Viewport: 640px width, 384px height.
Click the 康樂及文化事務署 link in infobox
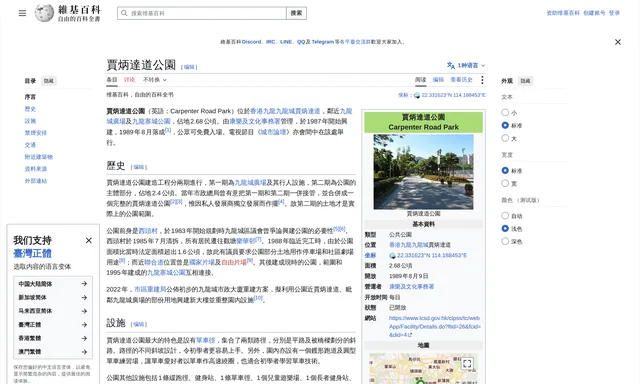[411, 286]
